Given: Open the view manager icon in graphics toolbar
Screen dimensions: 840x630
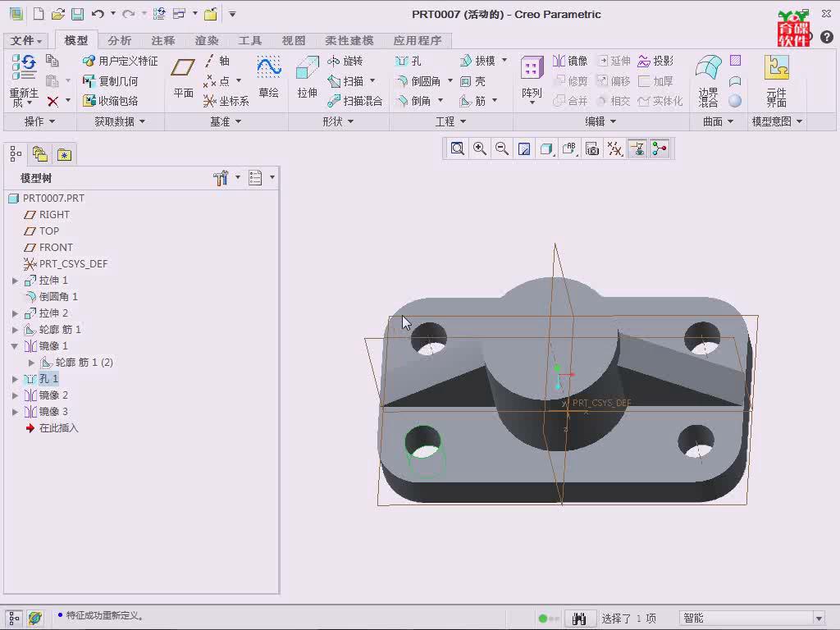Looking at the screenshot, I should click(x=592, y=148).
